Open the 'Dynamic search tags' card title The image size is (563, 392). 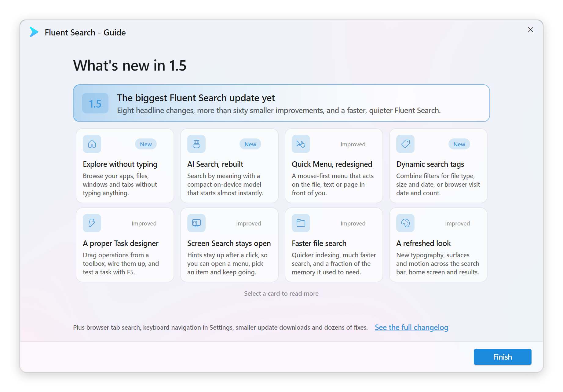[430, 164]
